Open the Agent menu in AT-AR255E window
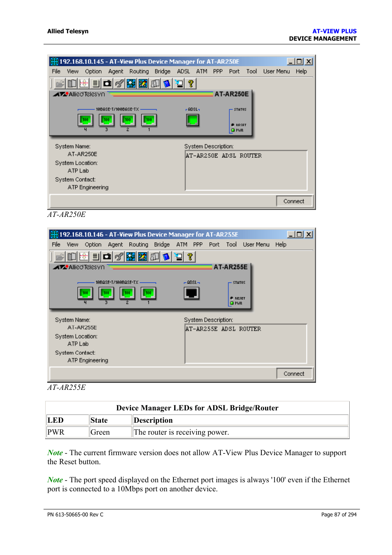Image resolution: width=392 pixels, height=555 pixels. coord(115,244)
